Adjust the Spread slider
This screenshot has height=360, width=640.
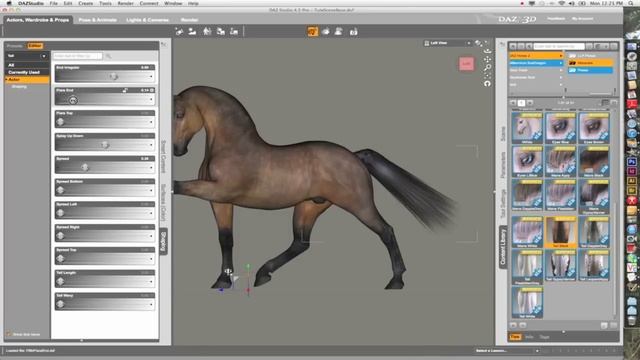tap(104, 167)
